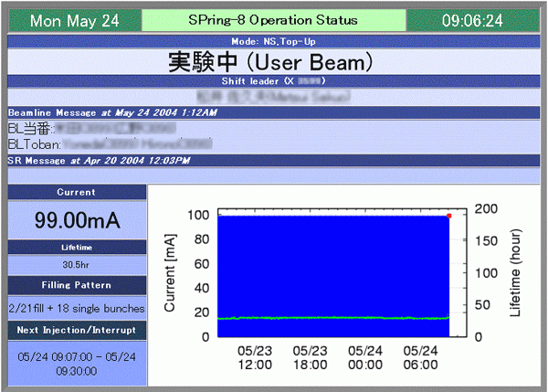
Task: Click the 200 tick on the lifetime axis
Action: tap(486, 209)
